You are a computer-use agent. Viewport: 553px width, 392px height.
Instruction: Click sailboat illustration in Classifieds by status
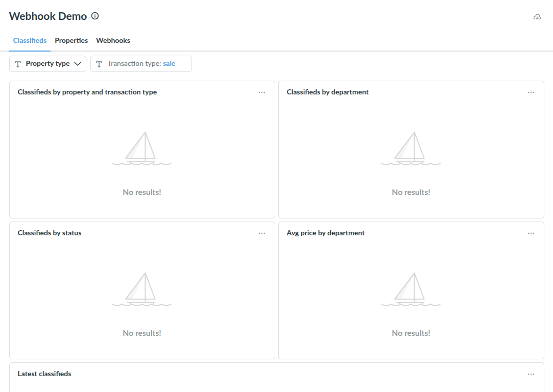point(141,289)
